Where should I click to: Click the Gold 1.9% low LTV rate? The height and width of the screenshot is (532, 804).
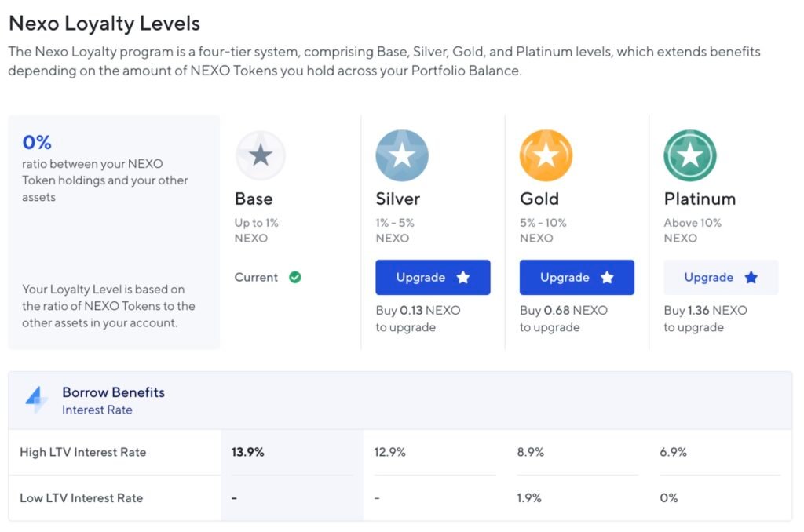531,497
